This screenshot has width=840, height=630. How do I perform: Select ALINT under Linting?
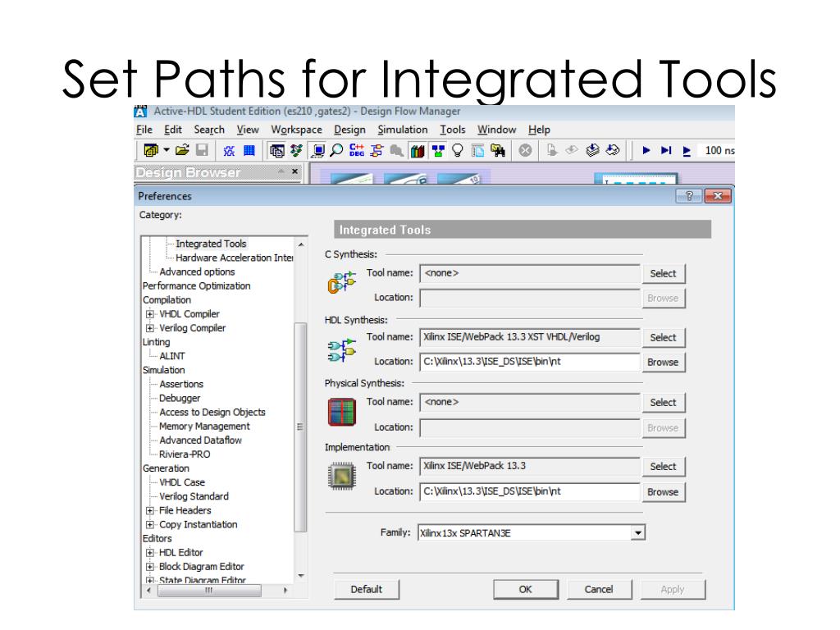tap(172, 356)
